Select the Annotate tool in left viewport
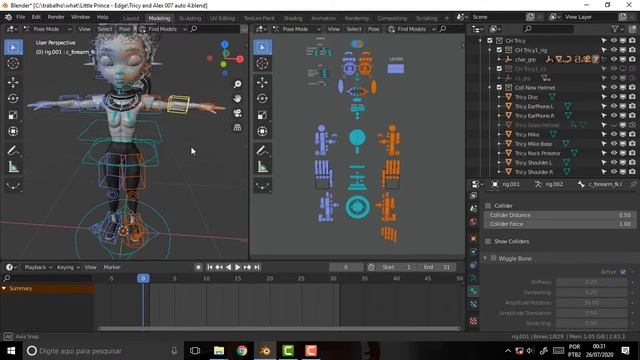Image resolution: width=640 pixels, height=360 pixels. click(x=13, y=151)
